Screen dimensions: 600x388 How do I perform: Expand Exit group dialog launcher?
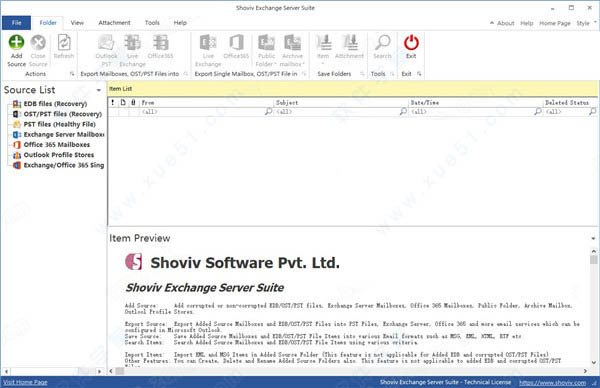419,74
